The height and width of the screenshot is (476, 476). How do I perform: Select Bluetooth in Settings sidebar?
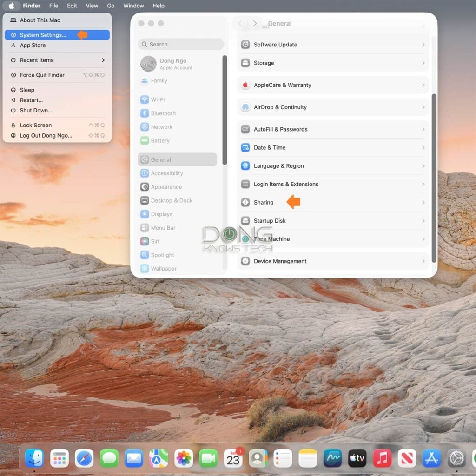click(177, 113)
